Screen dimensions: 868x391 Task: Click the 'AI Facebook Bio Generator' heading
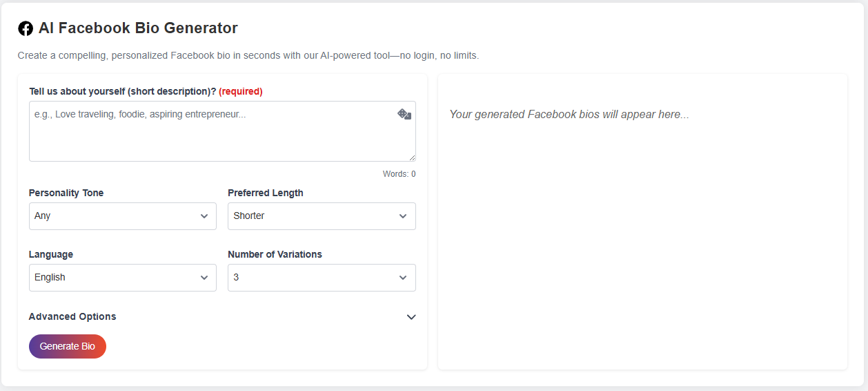click(x=138, y=28)
